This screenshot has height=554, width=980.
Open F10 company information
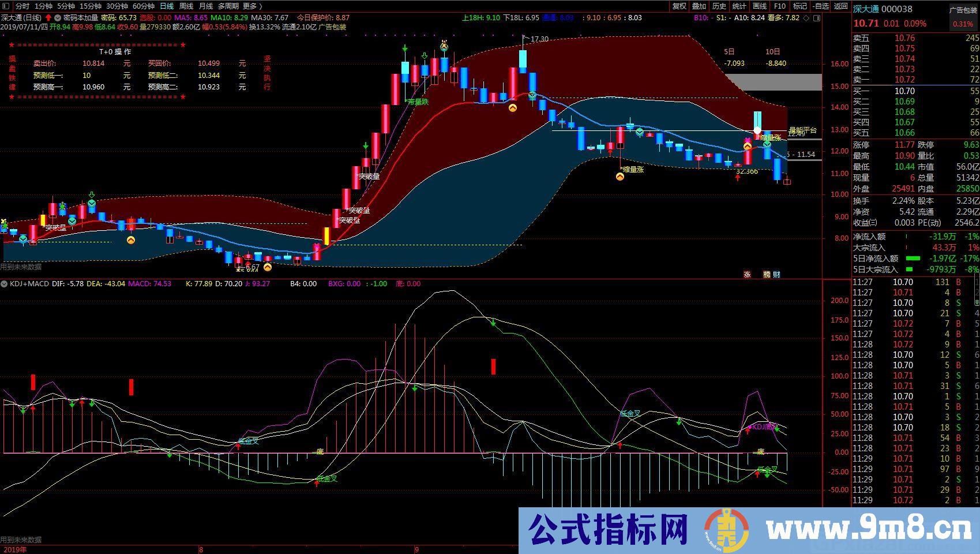click(x=779, y=6)
